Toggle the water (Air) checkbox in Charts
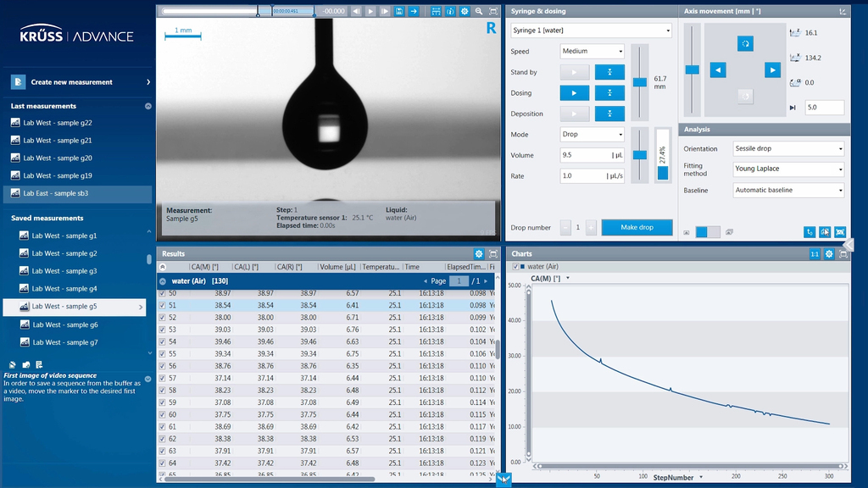Viewport: 868px width, 488px height. [x=517, y=265]
